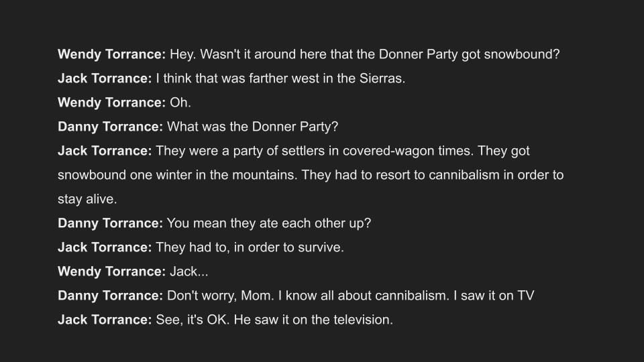Click the phrase 'I saw it on TV'
644x362 pixels.
tap(494, 296)
